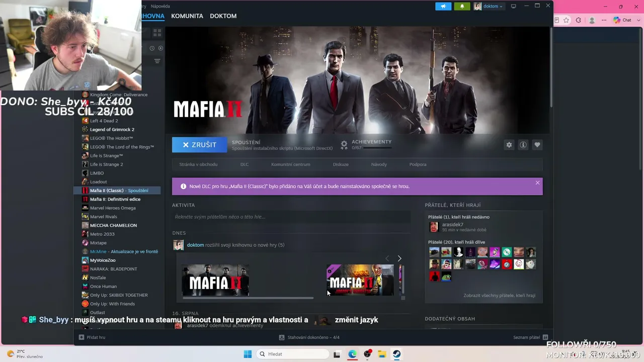Show game information icon
Viewport: 644px width, 362px height.
pyautogui.click(x=523, y=145)
